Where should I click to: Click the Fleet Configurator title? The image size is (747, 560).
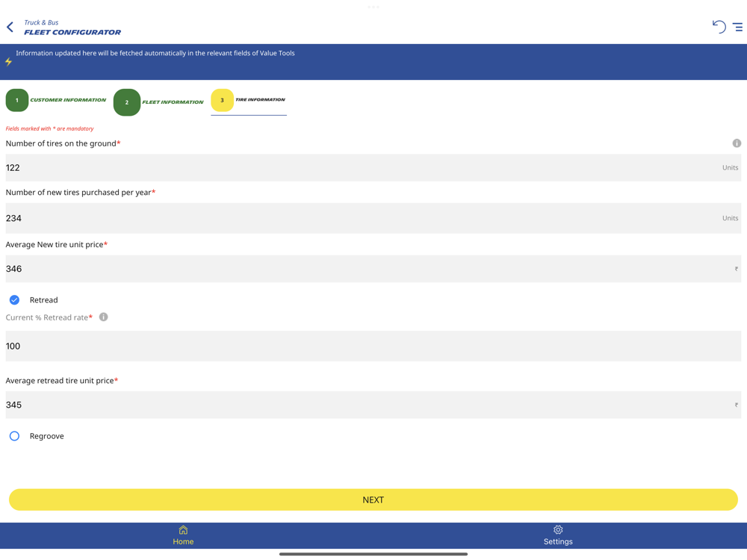[x=72, y=32]
